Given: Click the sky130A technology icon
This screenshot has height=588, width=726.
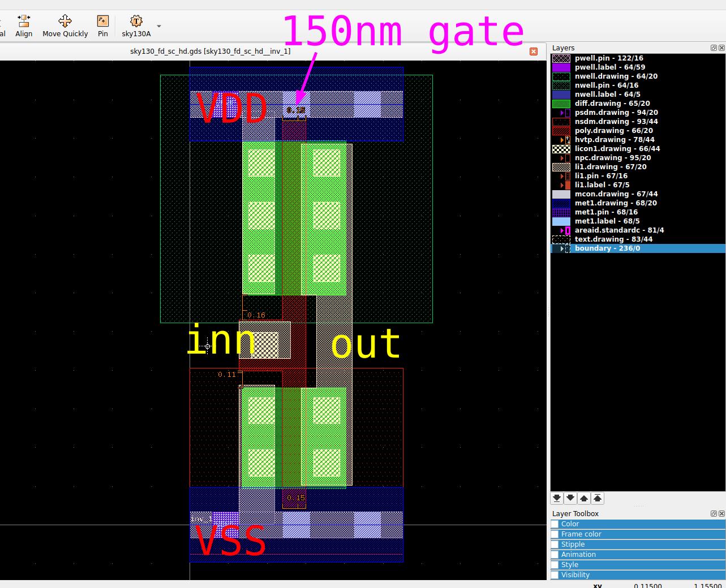Looking at the screenshot, I should [x=136, y=22].
